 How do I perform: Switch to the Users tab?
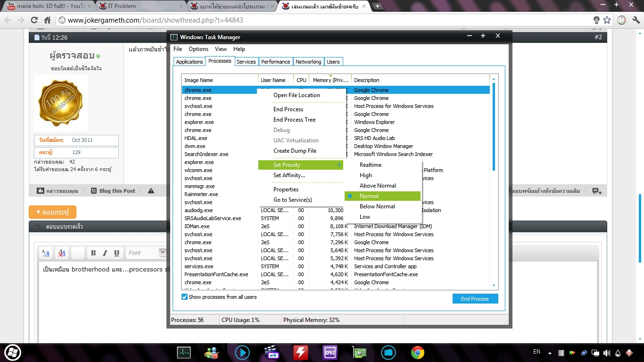[x=333, y=62]
